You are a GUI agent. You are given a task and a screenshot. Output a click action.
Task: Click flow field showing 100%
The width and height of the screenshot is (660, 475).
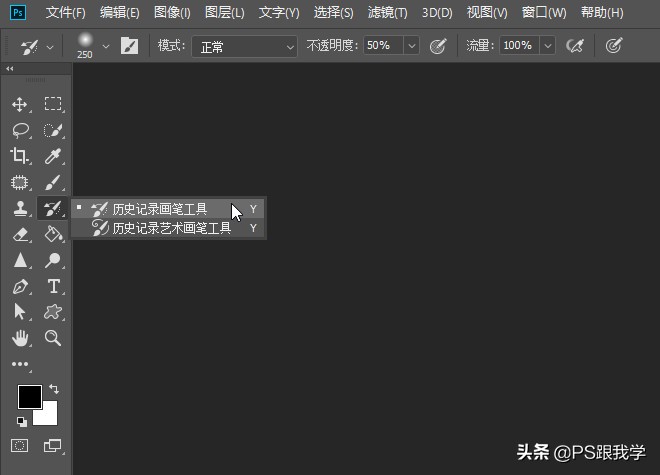click(x=520, y=45)
